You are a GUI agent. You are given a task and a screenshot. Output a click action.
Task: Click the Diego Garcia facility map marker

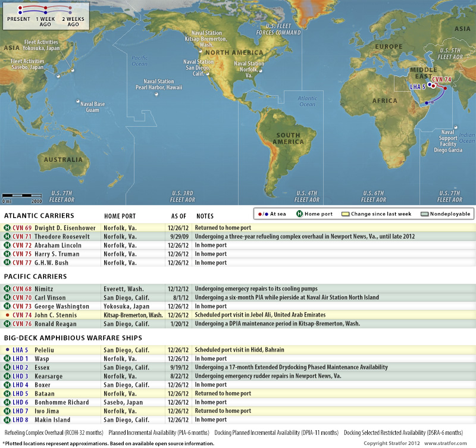pyautogui.click(x=455, y=126)
